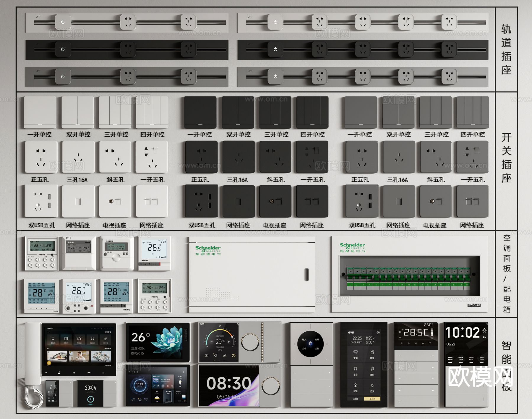Choose 观影 scene on the round panel
The image size is (532, 419).
pyautogui.click(x=317, y=349)
